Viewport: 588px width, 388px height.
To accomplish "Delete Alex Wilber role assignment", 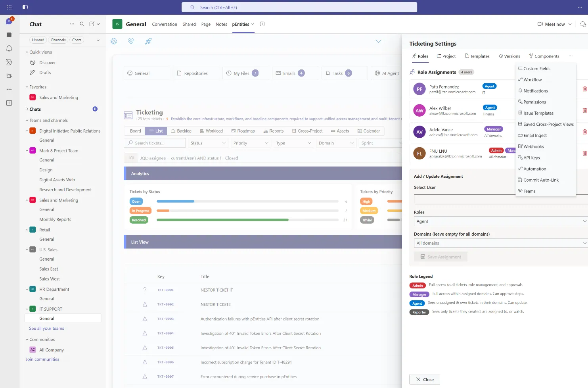I will [x=584, y=110].
